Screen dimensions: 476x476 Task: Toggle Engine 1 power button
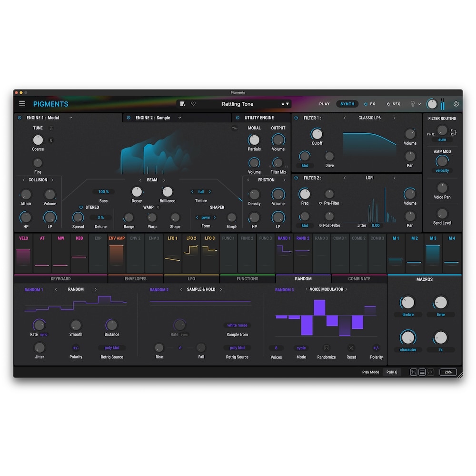pyautogui.click(x=20, y=118)
